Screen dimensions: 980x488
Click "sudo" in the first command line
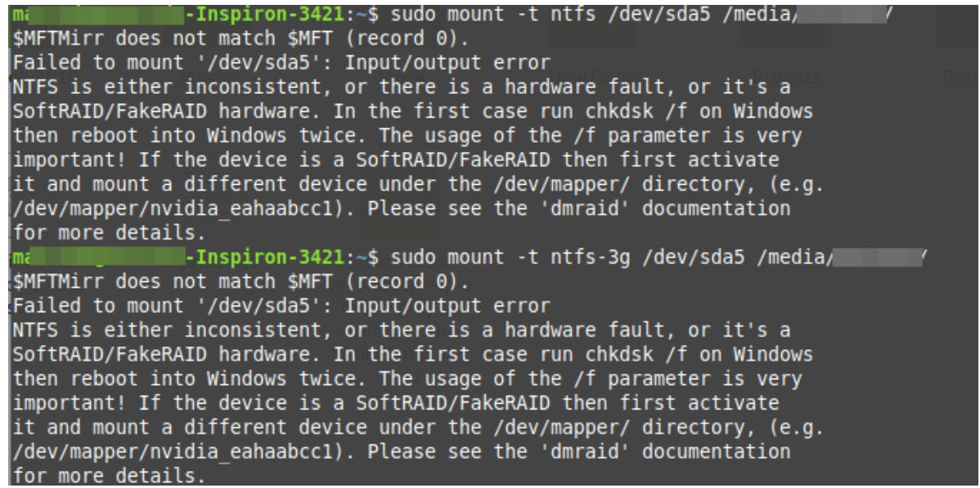click(414, 14)
